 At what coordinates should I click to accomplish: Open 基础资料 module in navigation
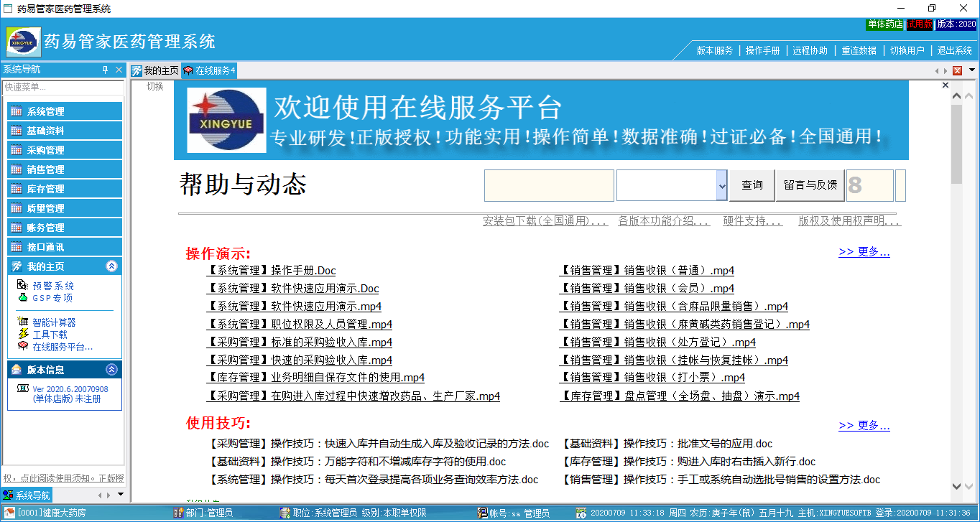[x=65, y=131]
